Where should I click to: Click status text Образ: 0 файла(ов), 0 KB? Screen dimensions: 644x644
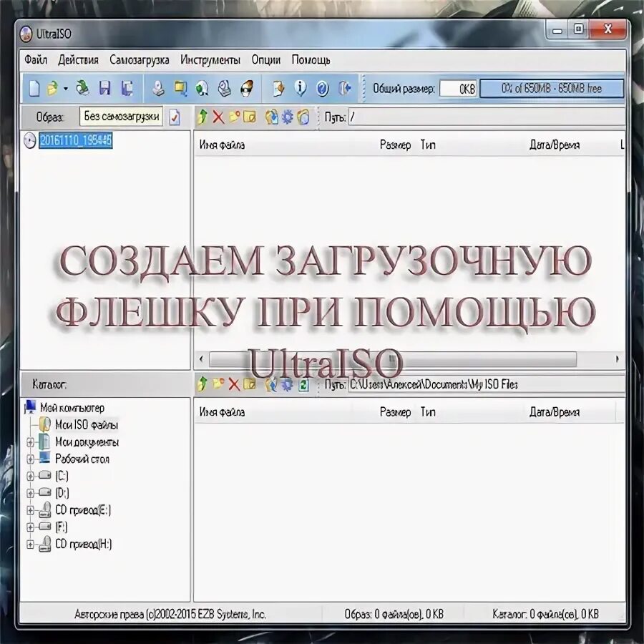click(394, 614)
